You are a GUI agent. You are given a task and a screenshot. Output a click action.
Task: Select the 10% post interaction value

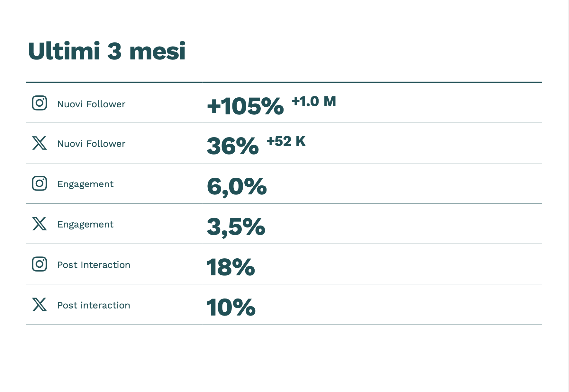point(231,307)
